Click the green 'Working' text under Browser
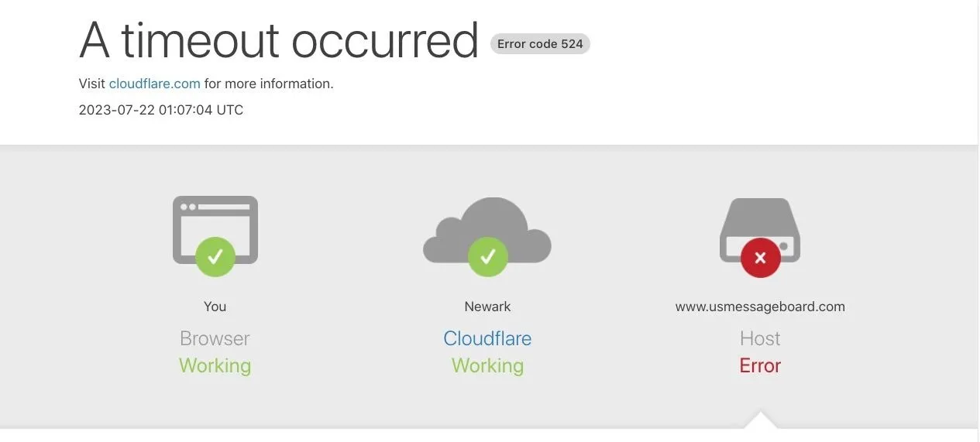 point(215,365)
